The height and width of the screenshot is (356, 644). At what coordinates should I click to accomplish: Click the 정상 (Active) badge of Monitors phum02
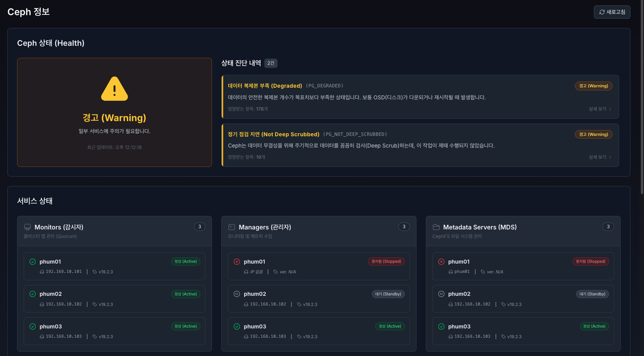tap(186, 294)
